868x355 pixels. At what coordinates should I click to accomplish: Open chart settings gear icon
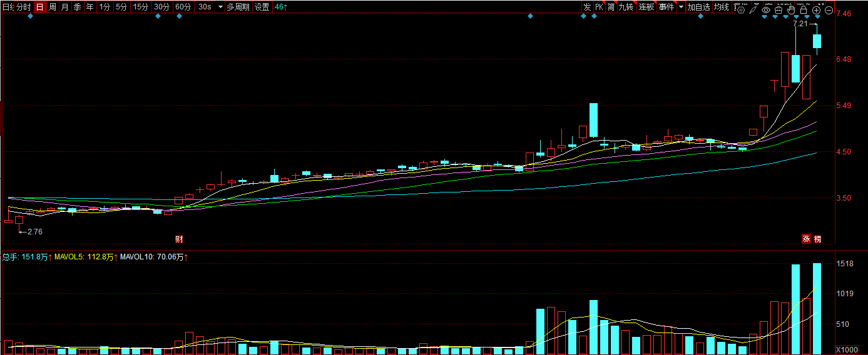[741, 10]
